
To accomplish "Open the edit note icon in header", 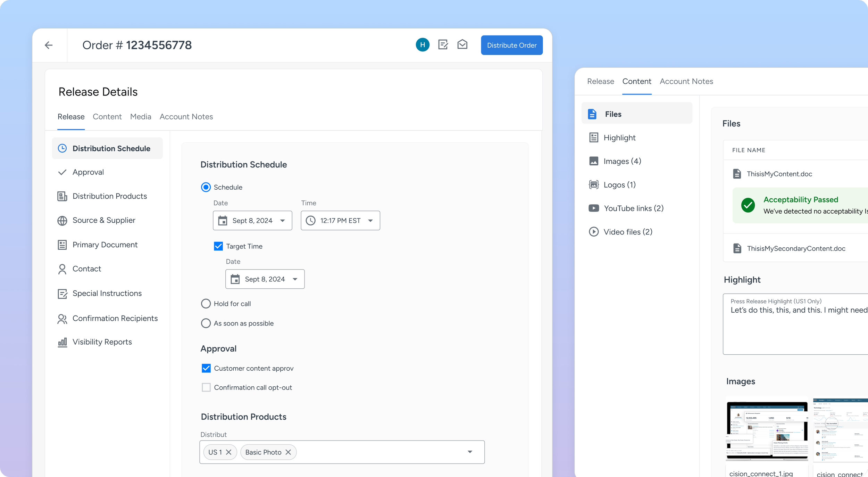I will click(443, 45).
